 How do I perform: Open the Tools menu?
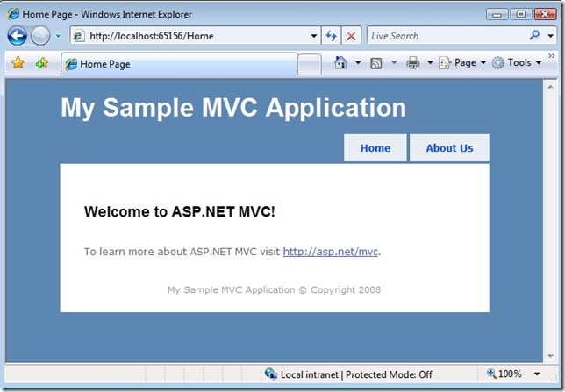pos(517,62)
